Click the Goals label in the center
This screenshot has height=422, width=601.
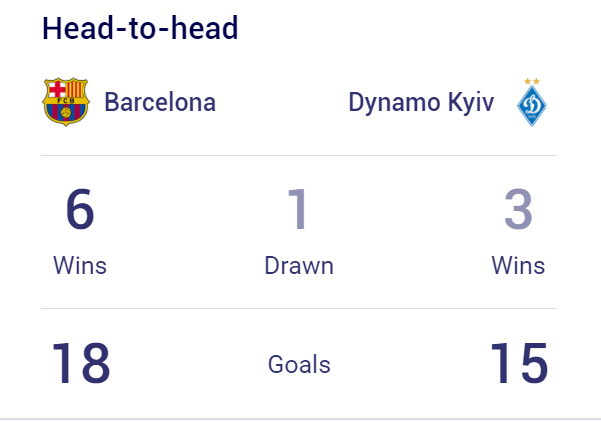(299, 364)
